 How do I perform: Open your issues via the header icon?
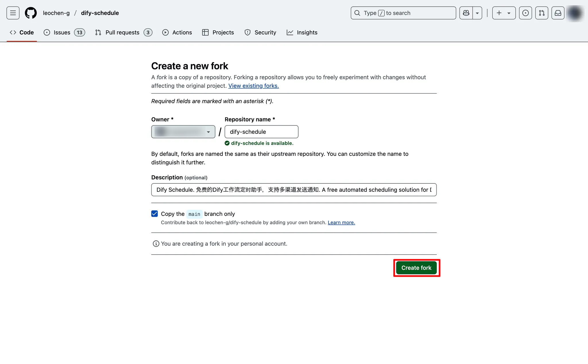pos(525,13)
